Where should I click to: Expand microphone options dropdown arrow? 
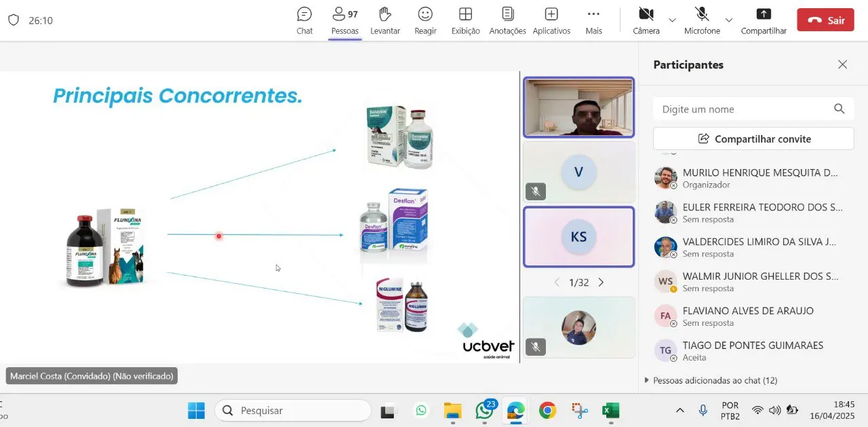(x=729, y=20)
